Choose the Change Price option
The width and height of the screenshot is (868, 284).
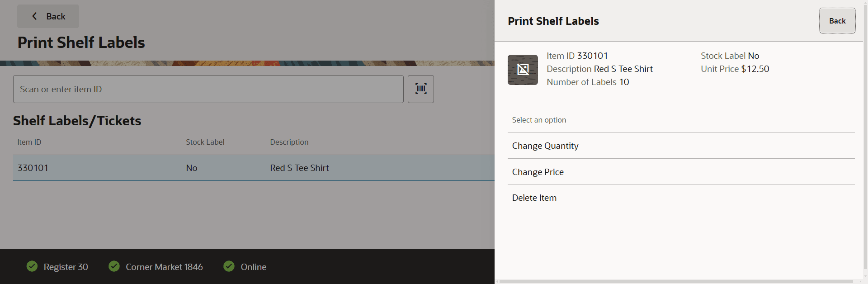(681, 172)
